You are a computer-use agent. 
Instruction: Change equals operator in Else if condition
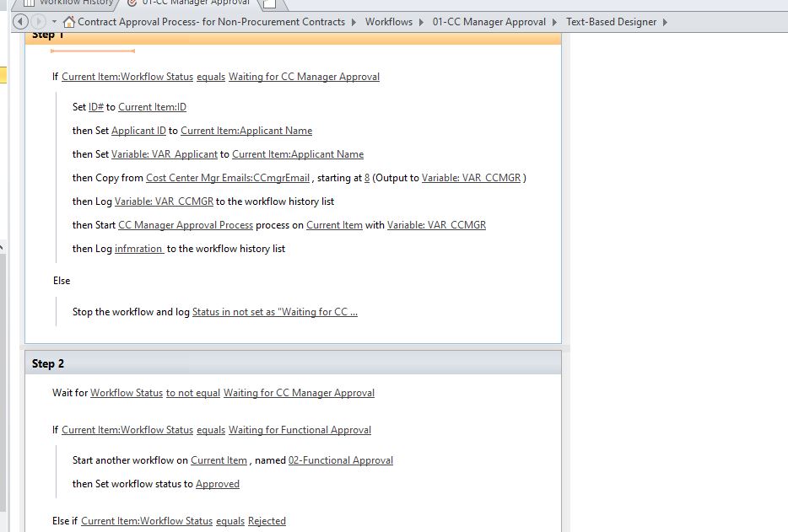pos(230,521)
